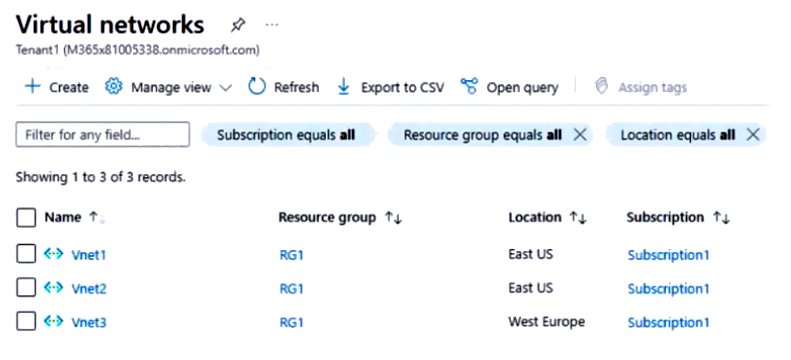Expand the Manage view dropdown chevron

pos(226,88)
